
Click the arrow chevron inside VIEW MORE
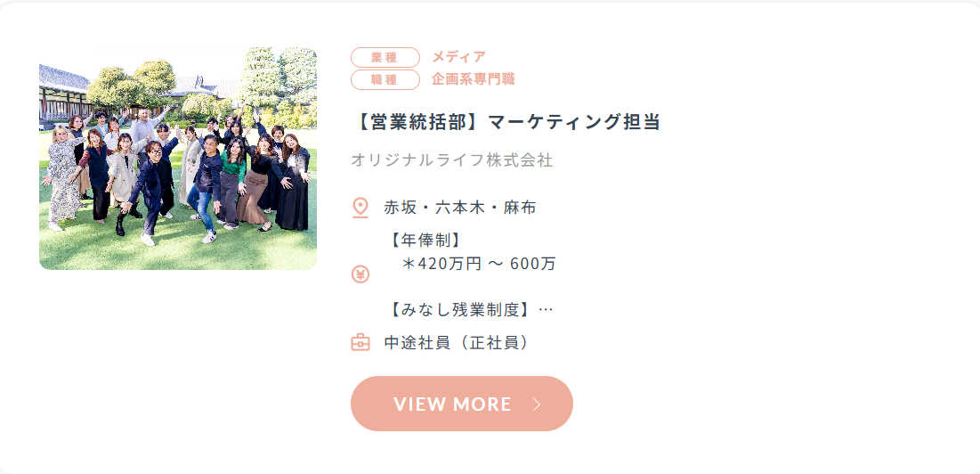537,404
